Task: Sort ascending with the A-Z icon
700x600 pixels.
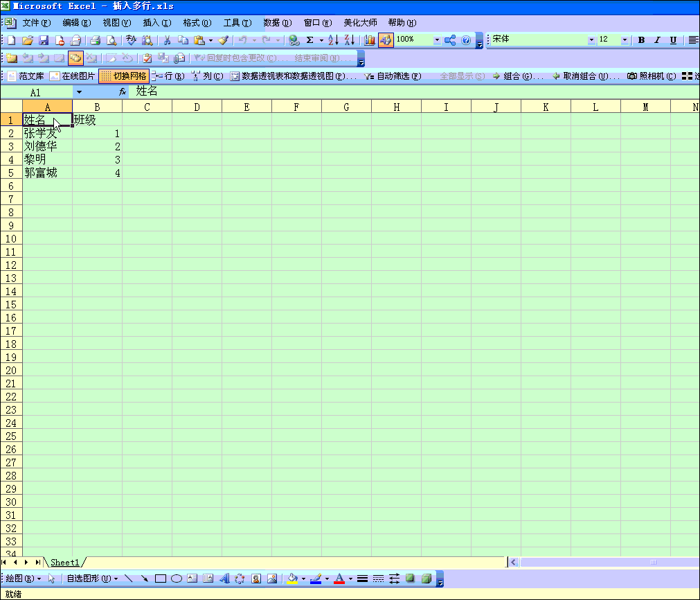Action: pos(332,40)
